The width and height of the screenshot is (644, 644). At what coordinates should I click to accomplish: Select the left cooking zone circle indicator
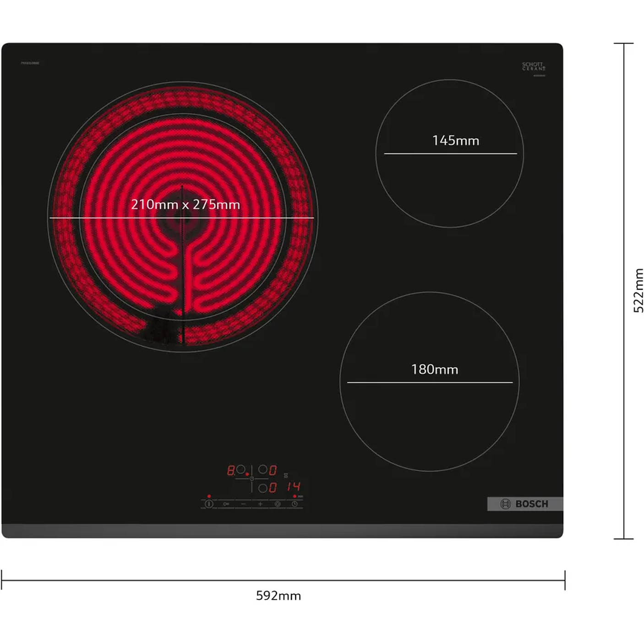click(240, 469)
